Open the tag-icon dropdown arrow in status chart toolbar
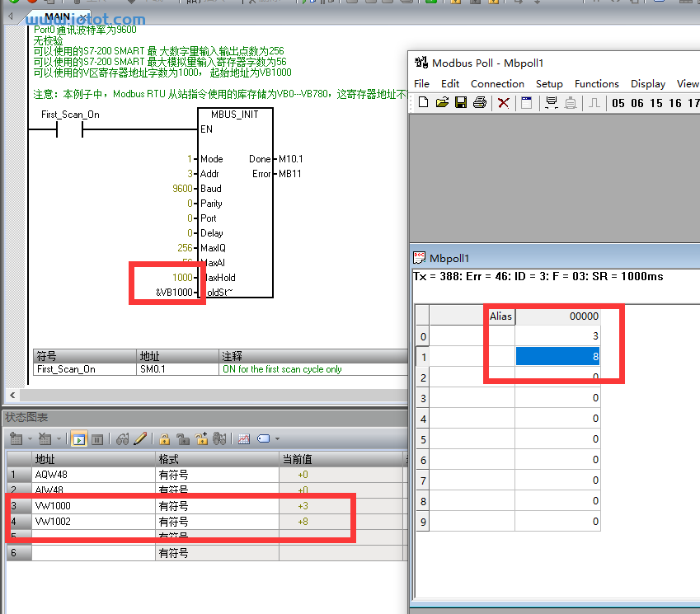Viewport: 700px width, 614px height. 278,439
